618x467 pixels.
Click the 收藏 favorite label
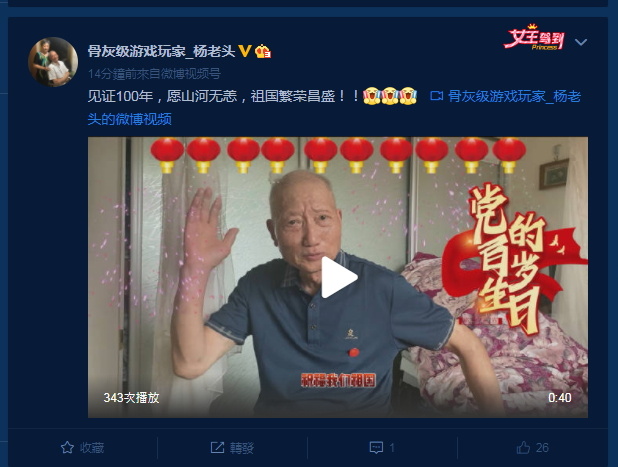tap(92, 448)
